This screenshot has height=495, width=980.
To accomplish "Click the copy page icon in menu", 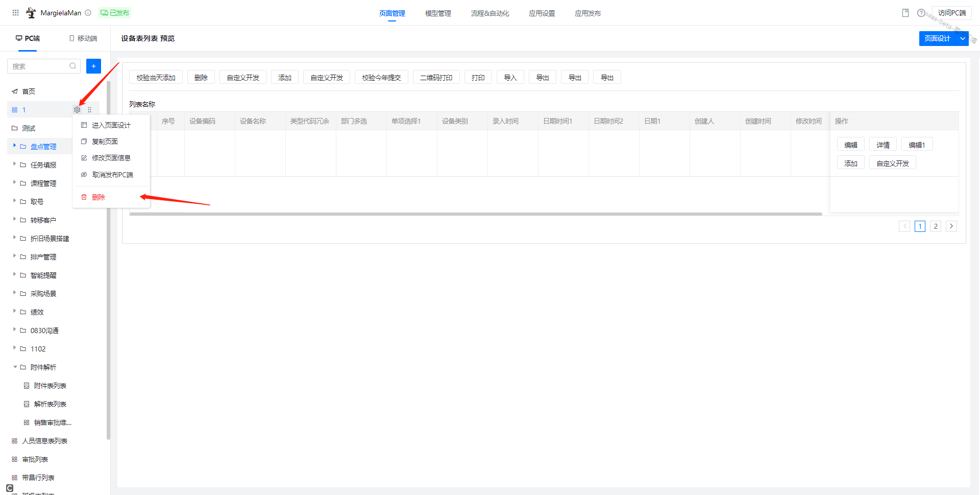I will click(84, 142).
